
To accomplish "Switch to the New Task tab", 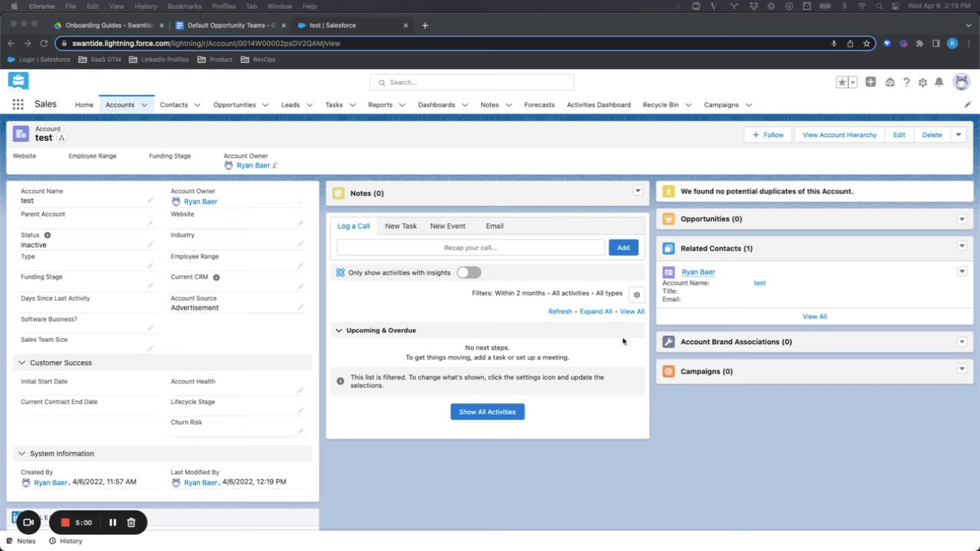I will tap(400, 226).
